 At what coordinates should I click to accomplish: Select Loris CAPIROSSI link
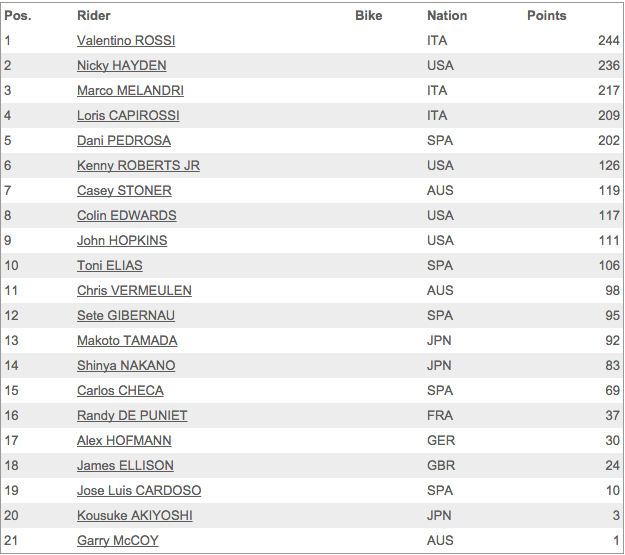tap(128, 116)
